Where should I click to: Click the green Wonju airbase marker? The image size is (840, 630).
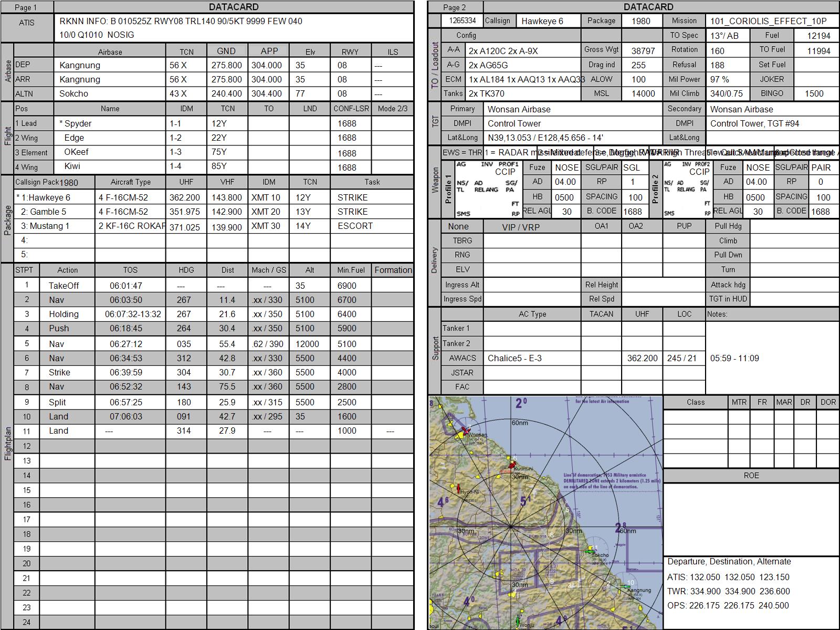[x=518, y=622]
